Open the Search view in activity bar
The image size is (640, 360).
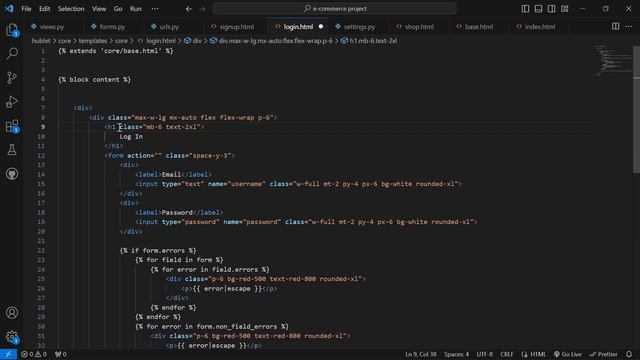12,53
